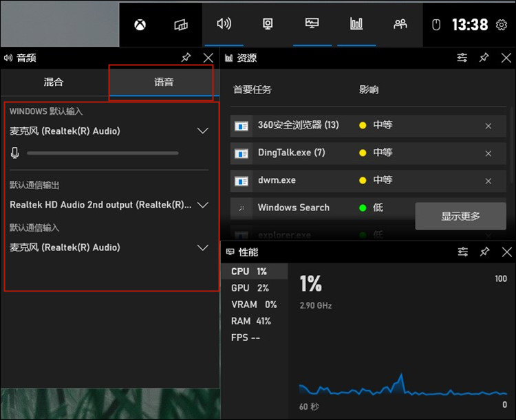516x420 pixels.
Task: Open the Xbox menu icon
Action: tap(140, 25)
